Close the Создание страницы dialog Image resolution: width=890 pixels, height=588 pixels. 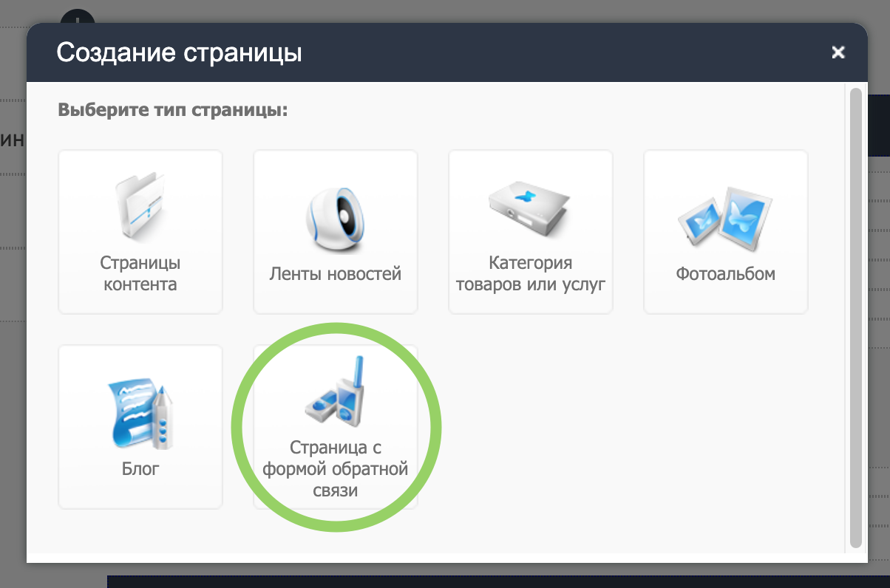click(x=838, y=52)
